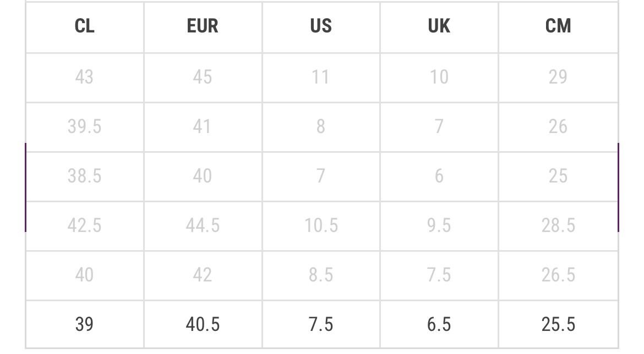The image size is (644, 354).
Task: Choose EUR size 40.5
Action: pos(203,324)
